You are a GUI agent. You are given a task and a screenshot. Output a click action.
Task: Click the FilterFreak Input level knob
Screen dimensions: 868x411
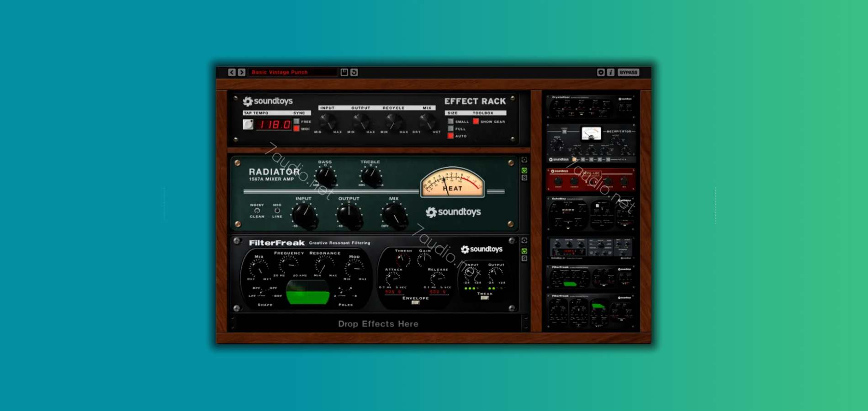[x=471, y=274]
